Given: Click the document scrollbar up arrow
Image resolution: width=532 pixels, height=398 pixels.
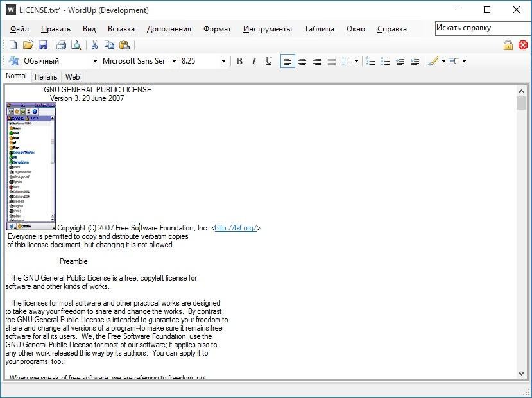Looking at the screenshot, I should pos(522,91).
